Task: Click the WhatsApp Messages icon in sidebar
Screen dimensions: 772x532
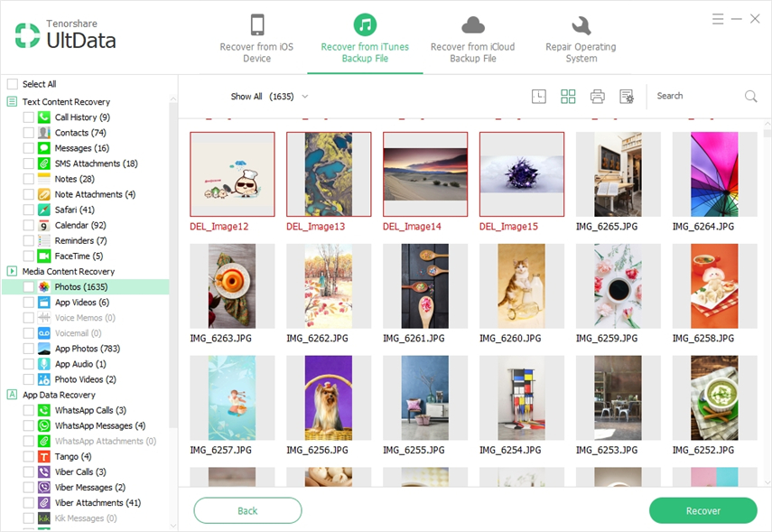Action: tap(43, 426)
